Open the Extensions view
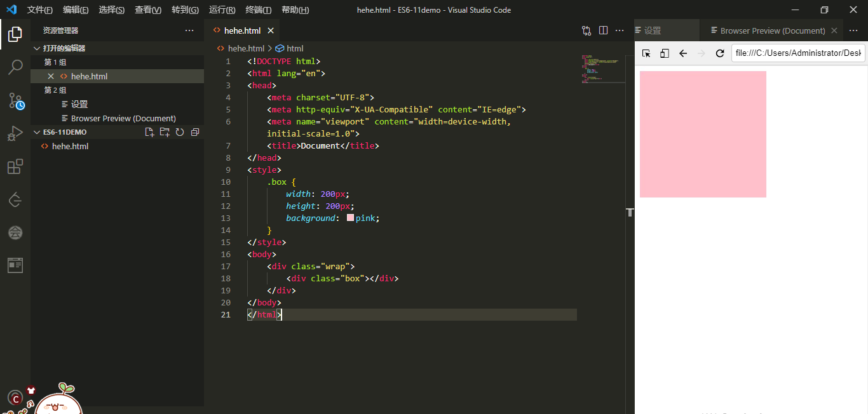Screen dimensions: 868x414 coord(15,166)
